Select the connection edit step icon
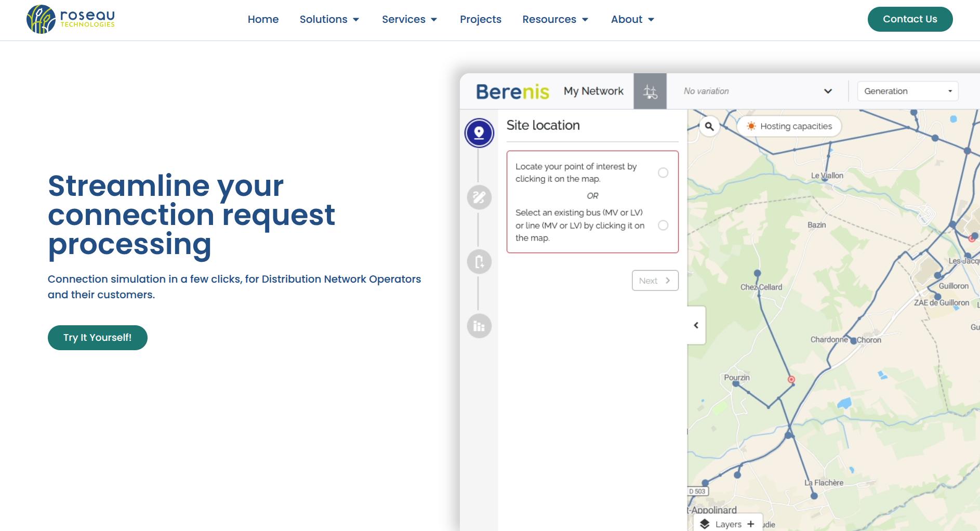 tap(479, 197)
